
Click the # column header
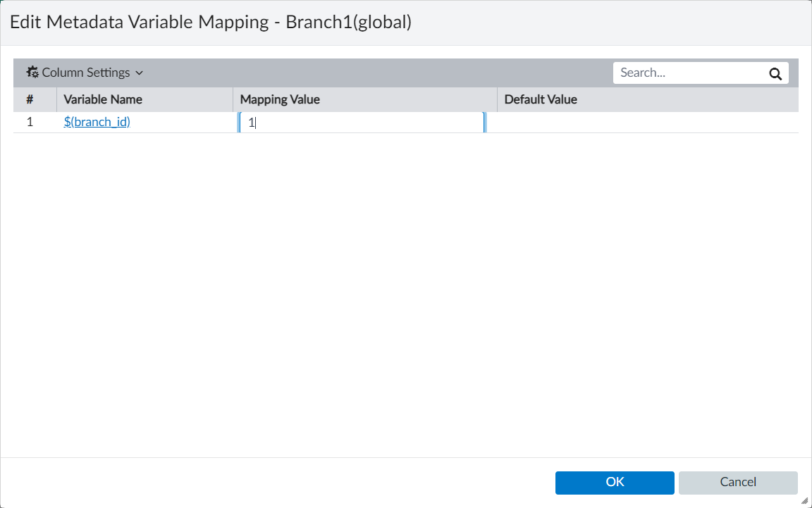click(30, 99)
